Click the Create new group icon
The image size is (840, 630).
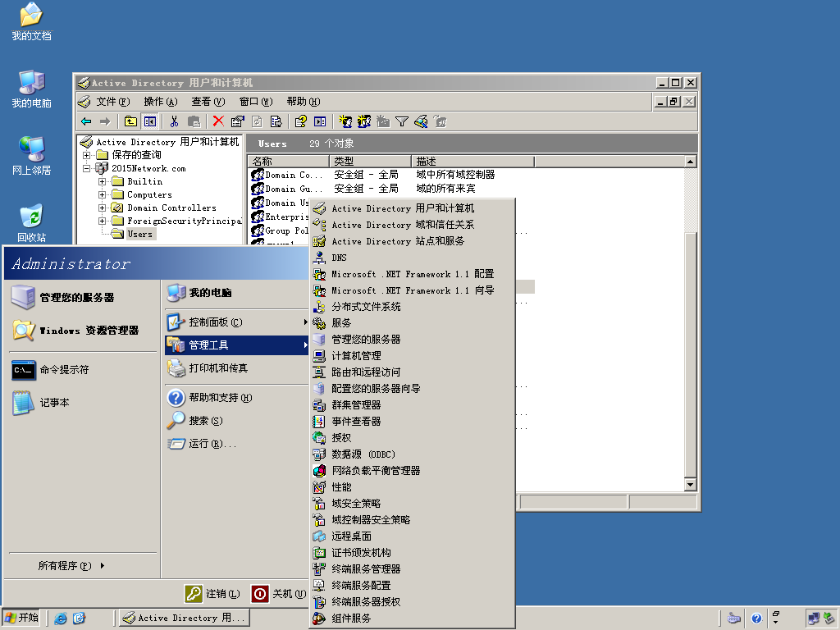point(364,121)
